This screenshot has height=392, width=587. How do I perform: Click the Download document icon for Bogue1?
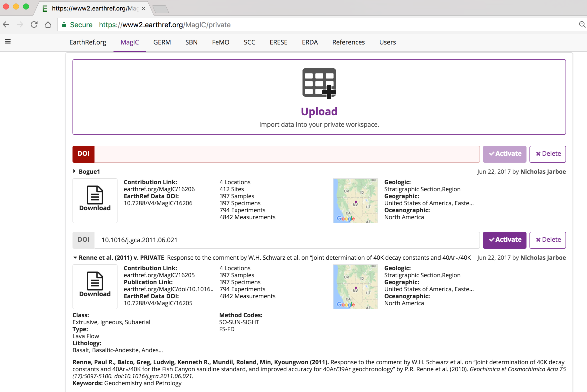click(x=95, y=195)
